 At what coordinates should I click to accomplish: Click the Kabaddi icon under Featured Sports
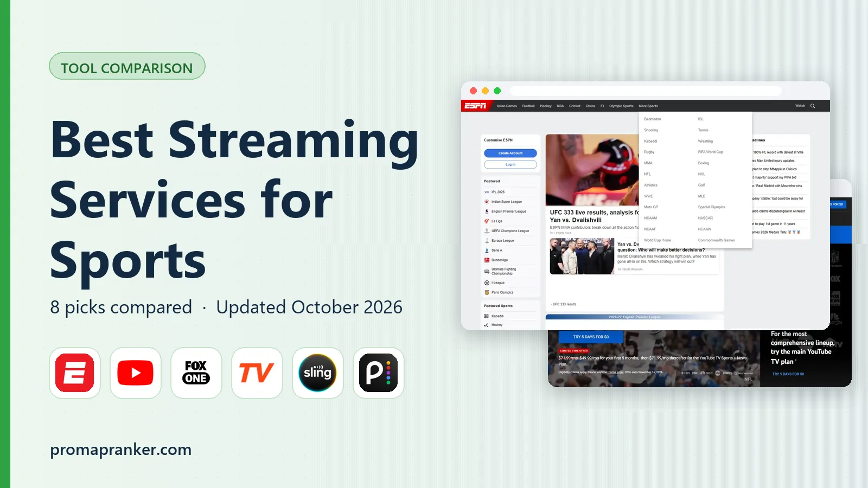point(487,316)
